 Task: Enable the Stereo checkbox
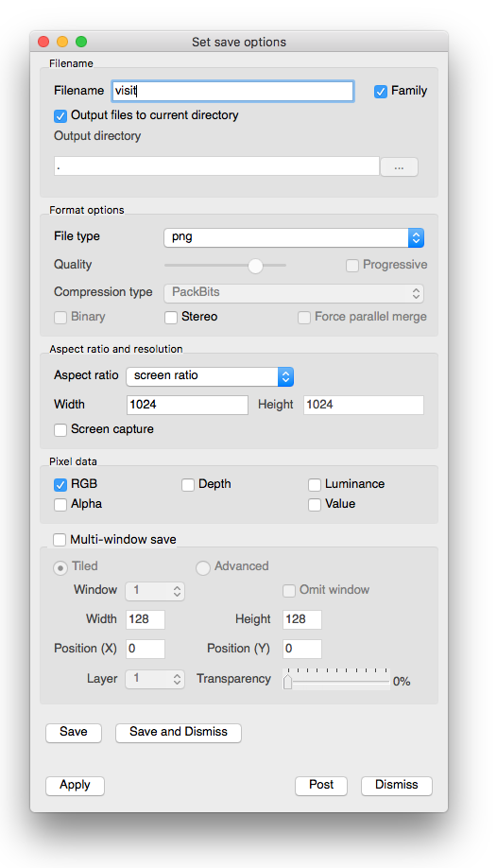(x=171, y=318)
